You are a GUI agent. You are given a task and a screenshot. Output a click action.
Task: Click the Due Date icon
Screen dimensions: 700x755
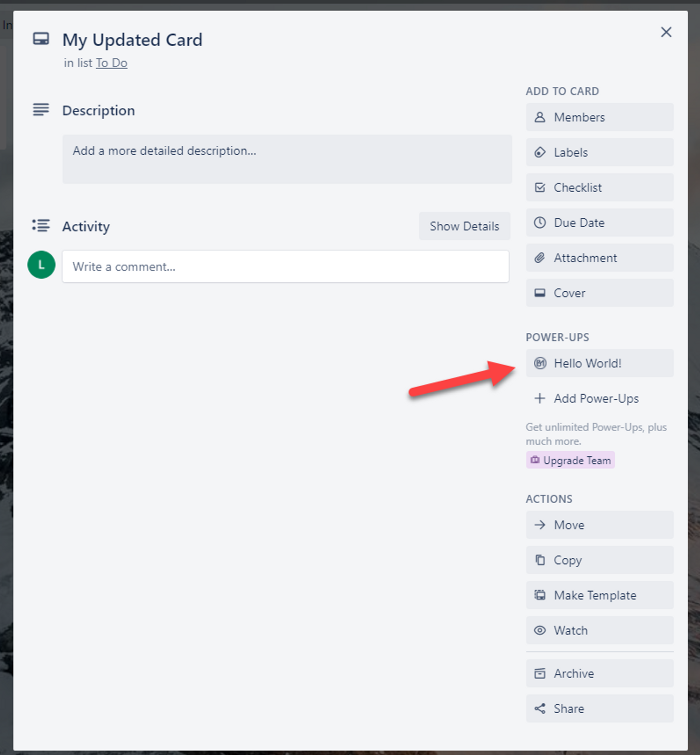point(540,222)
